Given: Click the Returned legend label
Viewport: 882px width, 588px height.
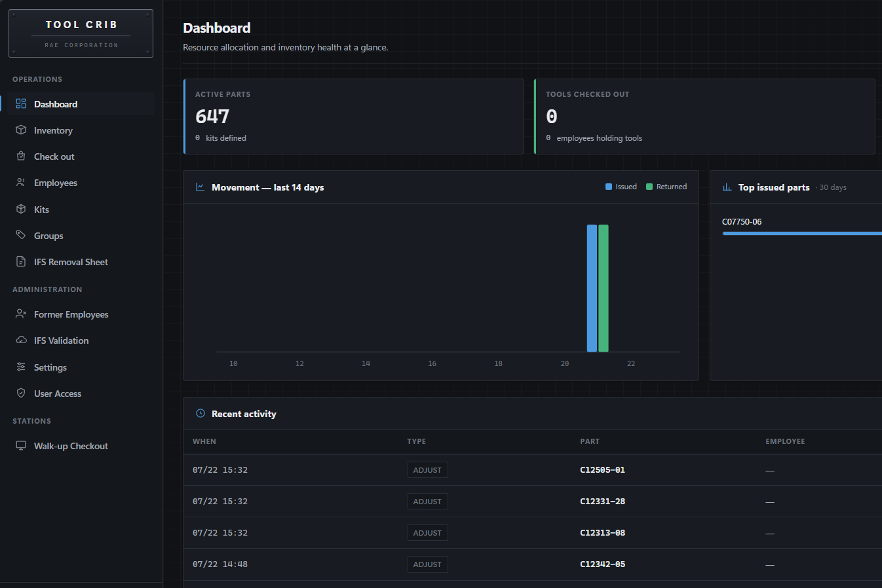Looking at the screenshot, I should [x=672, y=187].
